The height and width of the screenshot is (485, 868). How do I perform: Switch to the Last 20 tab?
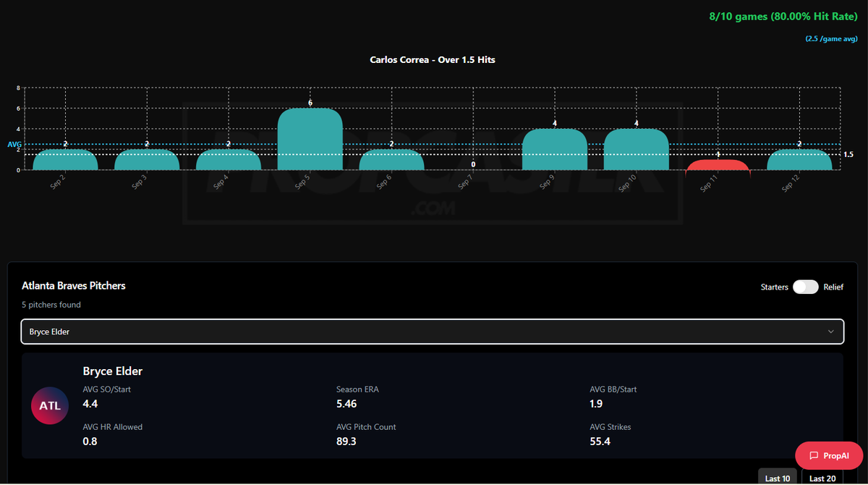[822, 478]
